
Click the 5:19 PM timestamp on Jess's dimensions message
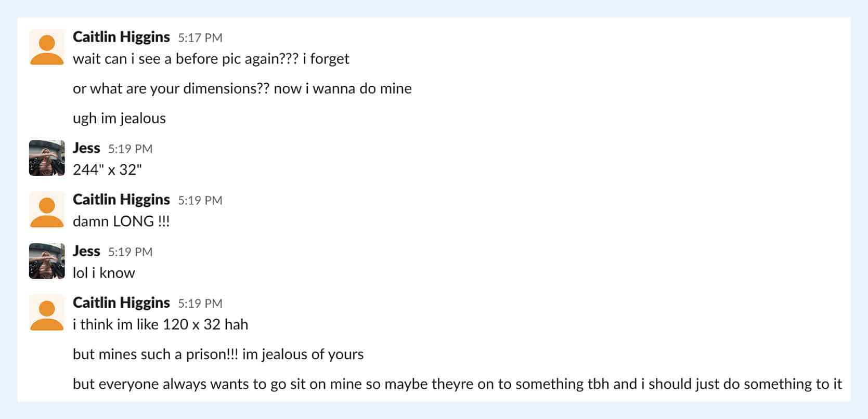[131, 149]
